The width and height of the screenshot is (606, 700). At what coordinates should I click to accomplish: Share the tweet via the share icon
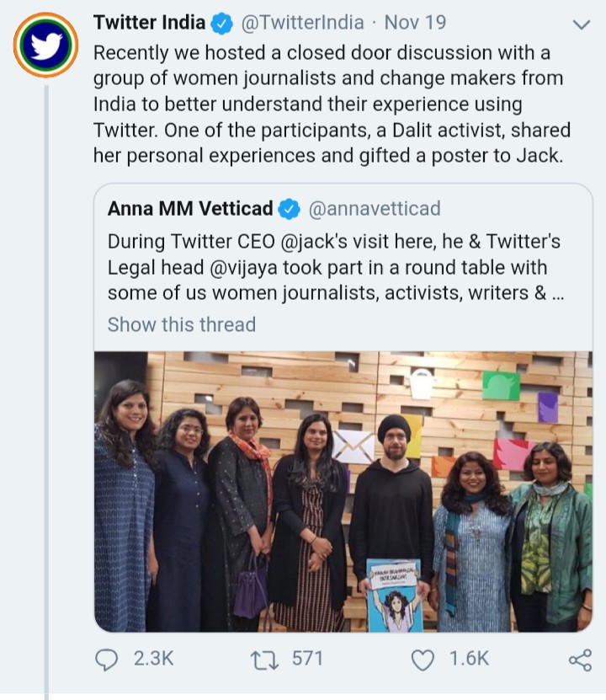(x=580, y=660)
